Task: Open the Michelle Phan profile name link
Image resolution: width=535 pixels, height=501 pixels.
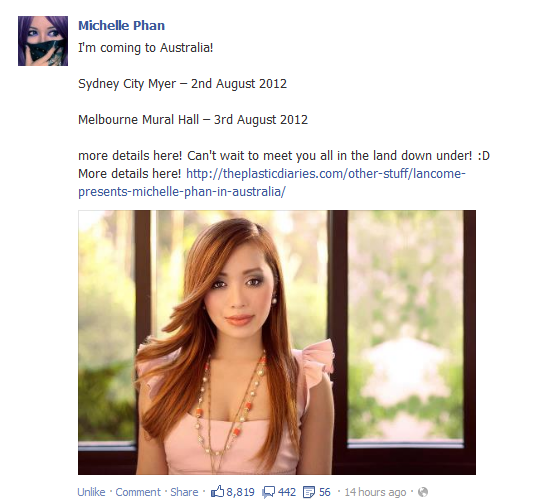Action: [121, 26]
